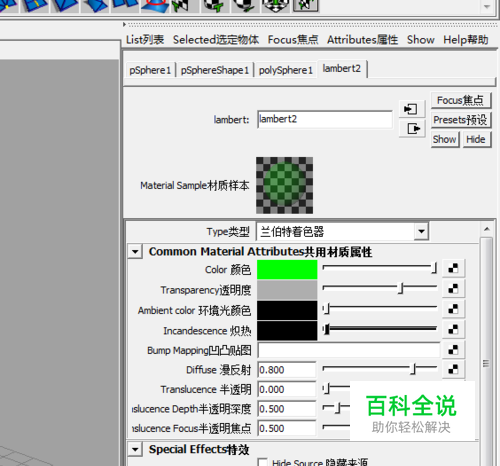Screen dimensions: 500x466
Task: Click the Translucence value field 0.000
Action: [287, 389]
